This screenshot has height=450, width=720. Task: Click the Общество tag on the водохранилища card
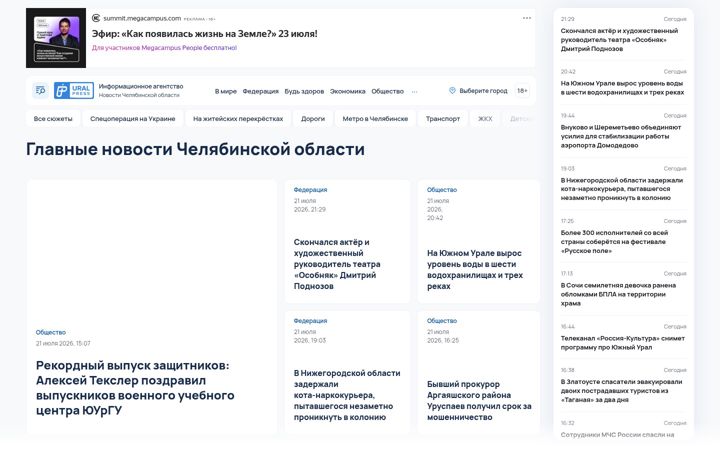pyautogui.click(x=442, y=190)
